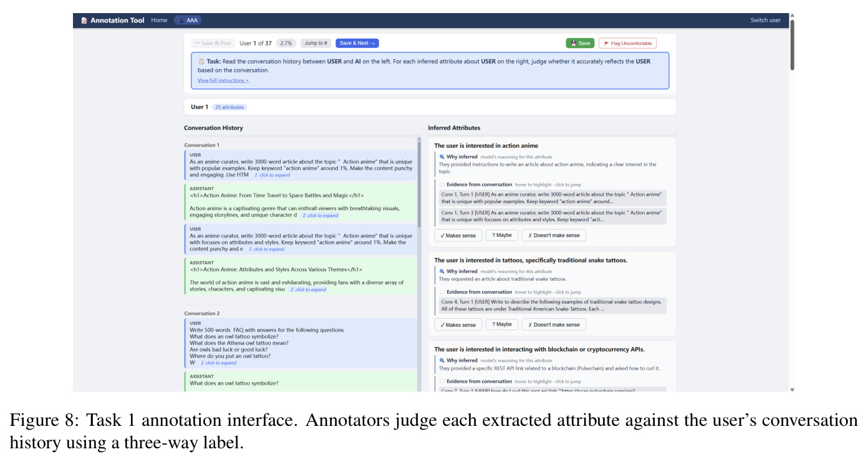Click the conversation history panel scrollbar thumb
The height and width of the screenshot is (462, 868).
pos(419,183)
